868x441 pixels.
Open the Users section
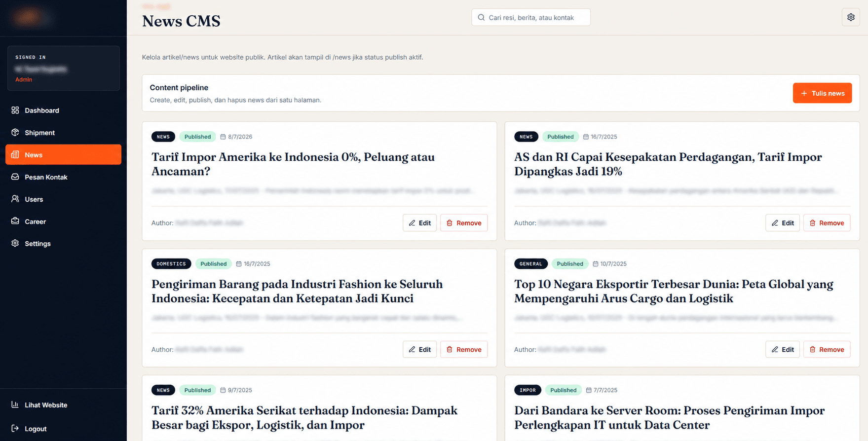(x=63, y=199)
